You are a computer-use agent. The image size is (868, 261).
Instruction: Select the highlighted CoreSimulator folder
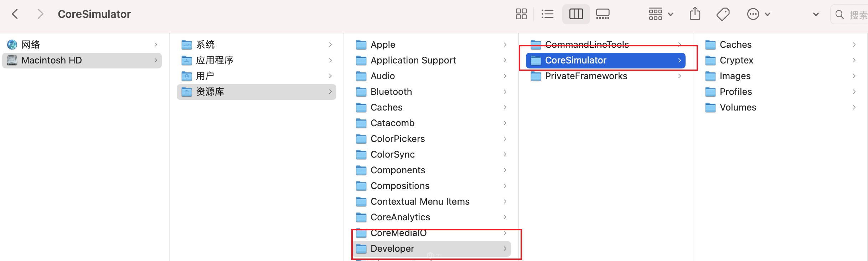point(606,60)
